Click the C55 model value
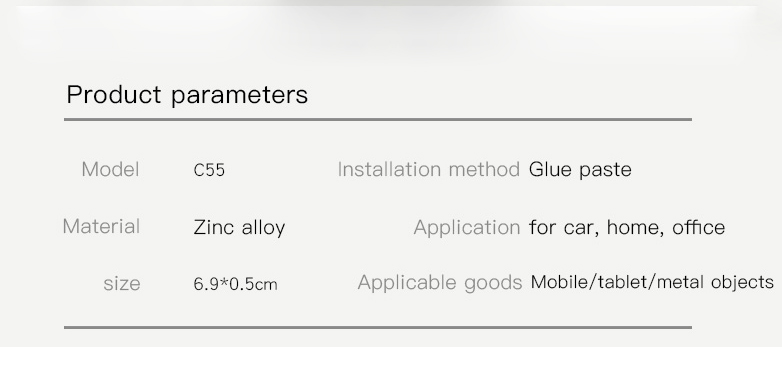The width and height of the screenshot is (782, 386). [209, 170]
